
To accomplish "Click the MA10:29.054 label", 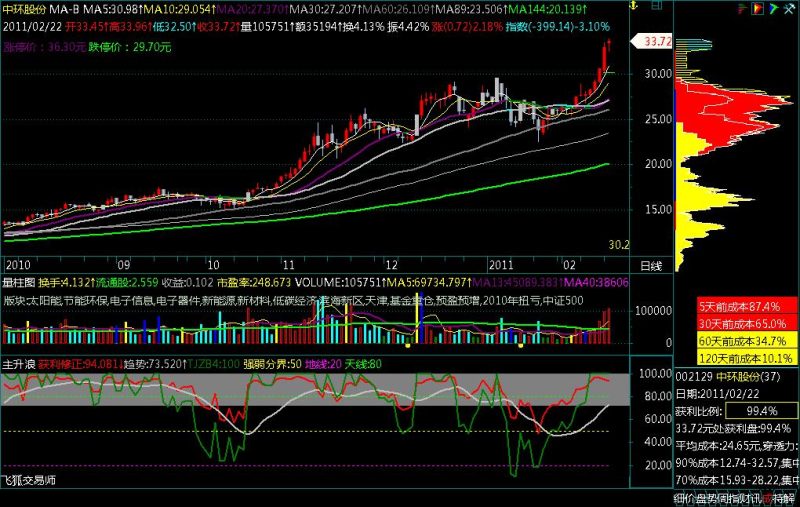I will pos(180,9).
